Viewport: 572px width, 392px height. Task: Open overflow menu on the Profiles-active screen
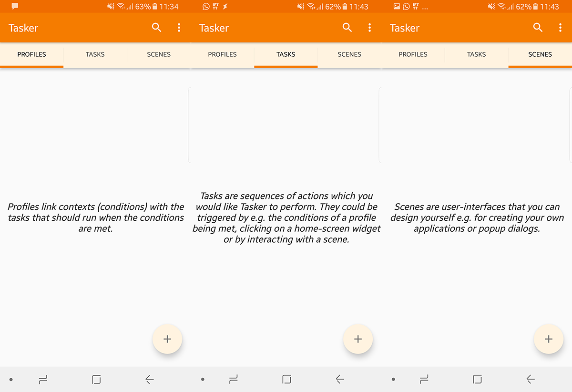coord(179,28)
